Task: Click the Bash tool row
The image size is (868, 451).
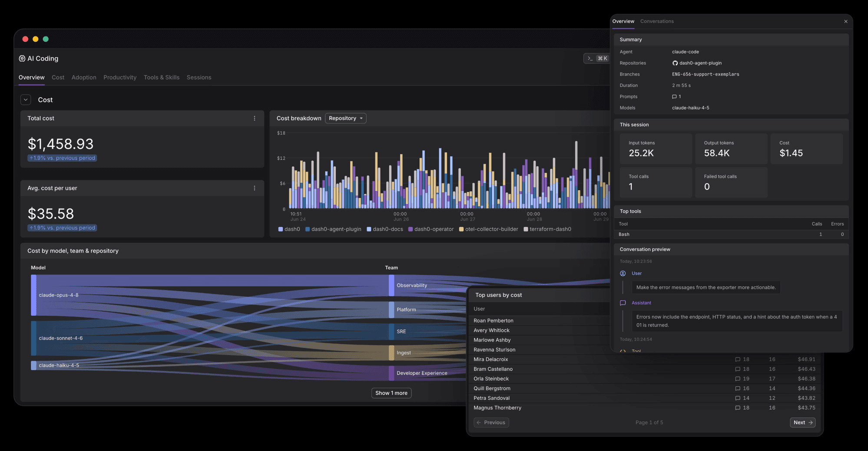Action: 731,234
